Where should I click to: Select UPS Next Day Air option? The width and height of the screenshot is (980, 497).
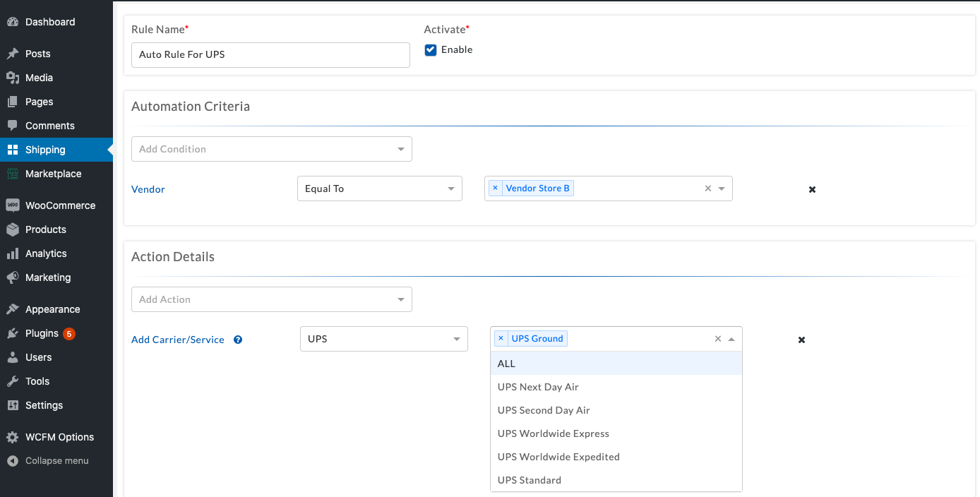click(x=616, y=387)
